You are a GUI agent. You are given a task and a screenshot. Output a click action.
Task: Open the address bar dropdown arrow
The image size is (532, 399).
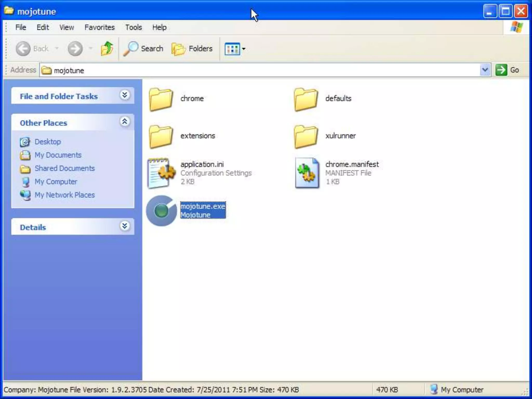[485, 70]
